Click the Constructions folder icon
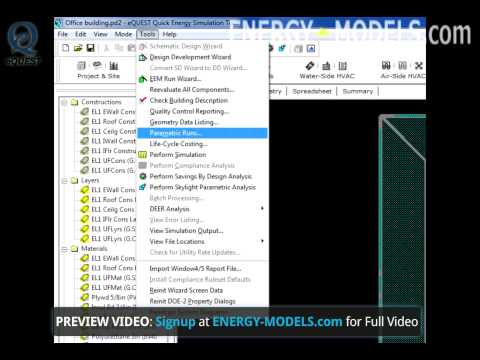 click(74, 102)
